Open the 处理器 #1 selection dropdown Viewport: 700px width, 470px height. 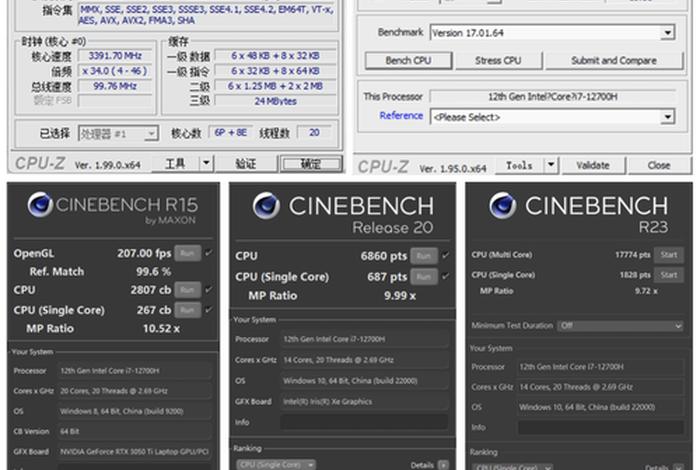[x=118, y=133]
